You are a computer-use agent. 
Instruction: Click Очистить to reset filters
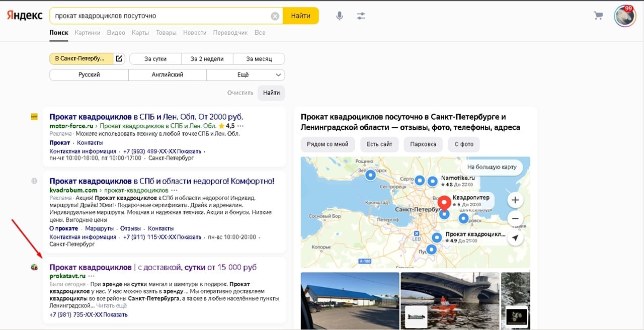[240, 93]
